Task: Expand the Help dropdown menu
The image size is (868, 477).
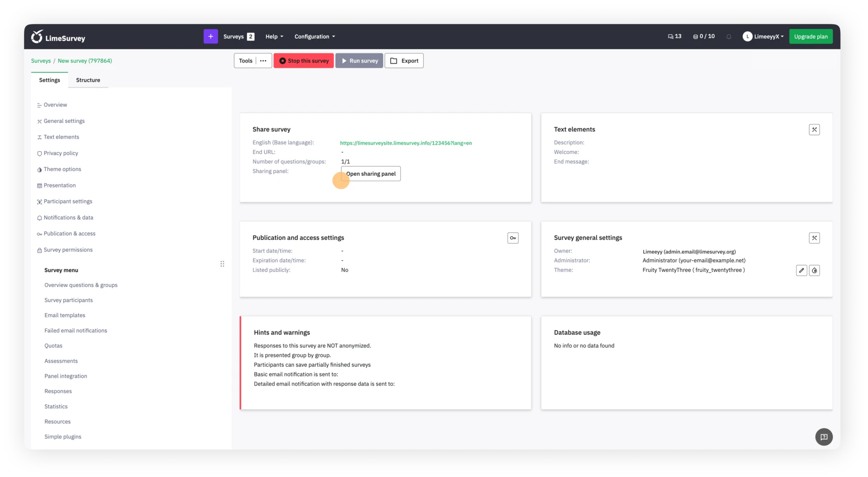Action: tap(274, 37)
